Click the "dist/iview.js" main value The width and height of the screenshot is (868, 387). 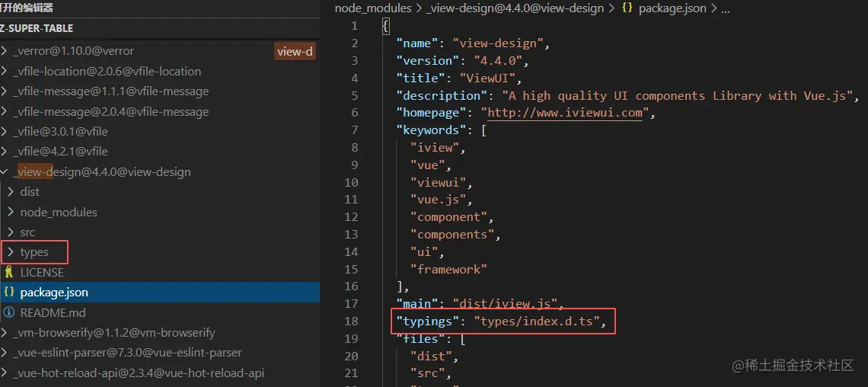coord(505,304)
